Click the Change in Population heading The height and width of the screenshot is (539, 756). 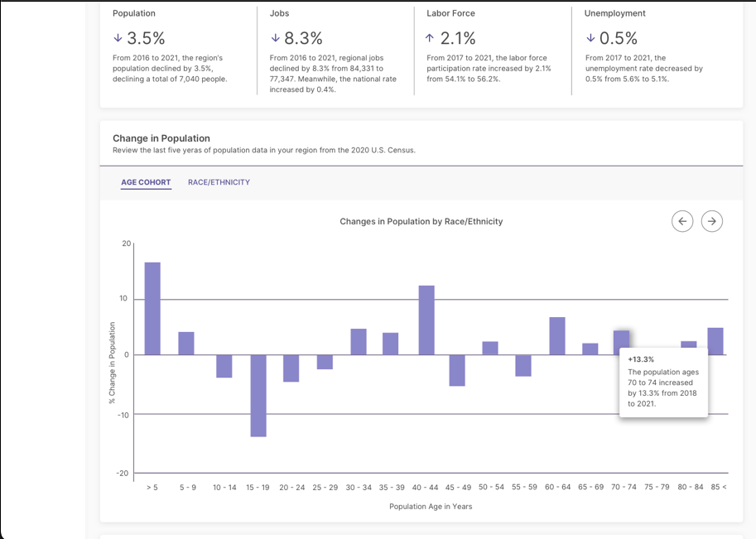coord(161,138)
